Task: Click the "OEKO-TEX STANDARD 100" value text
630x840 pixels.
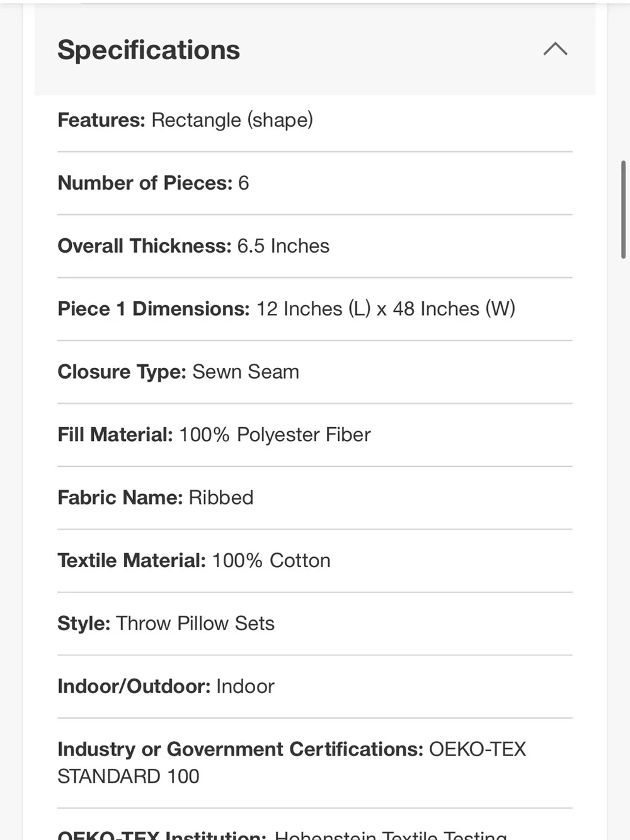Action: pos(292,762)
